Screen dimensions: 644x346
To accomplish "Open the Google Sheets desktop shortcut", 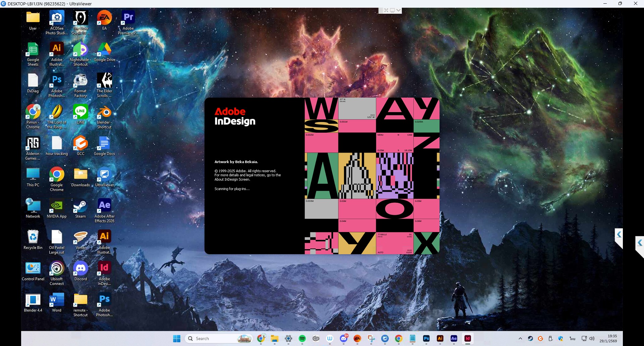I will pos(33,54).
